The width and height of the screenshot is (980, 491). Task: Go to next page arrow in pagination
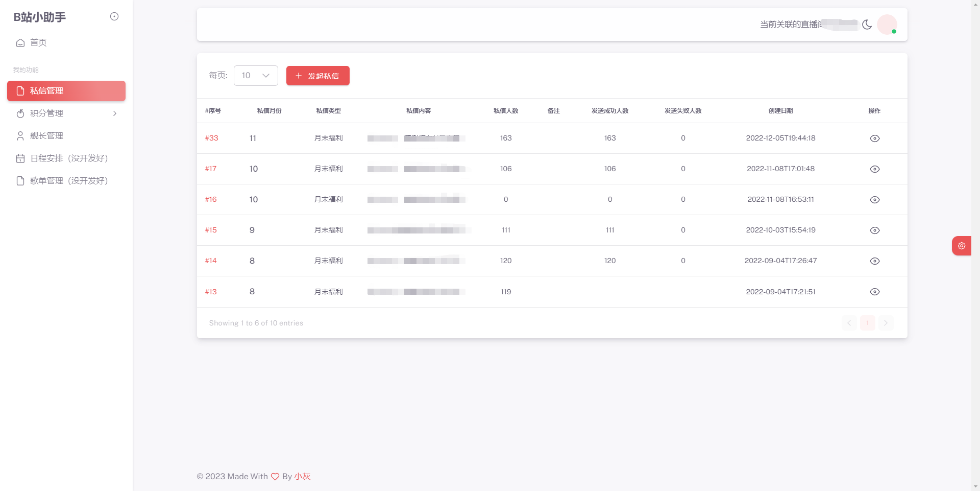click(x=886, y=323)
